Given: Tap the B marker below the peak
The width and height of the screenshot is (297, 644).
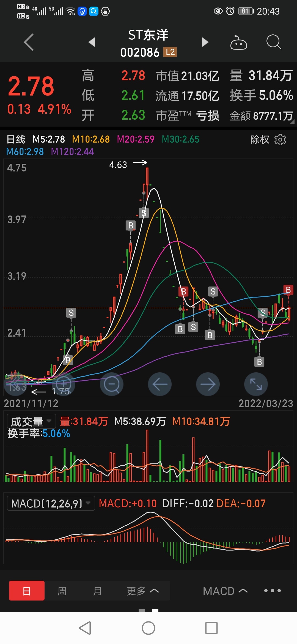Looking at the screenshot, I should pyautogui.click(x=131, y=225).
